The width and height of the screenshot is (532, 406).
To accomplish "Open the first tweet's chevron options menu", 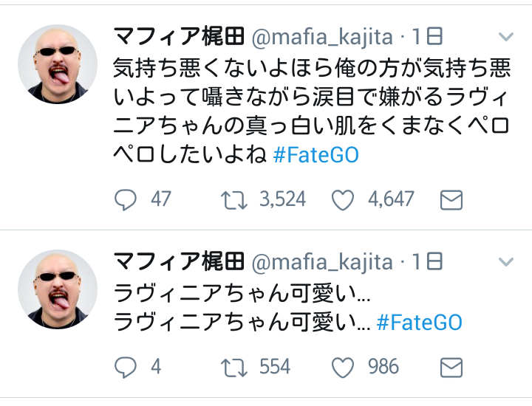I will click(x=506, y=36).
